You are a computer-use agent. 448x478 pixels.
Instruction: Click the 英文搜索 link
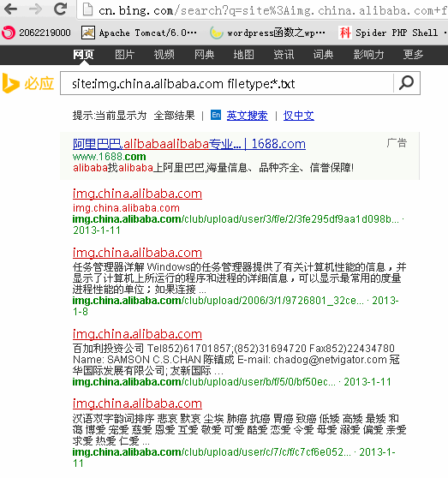[248, 116]
